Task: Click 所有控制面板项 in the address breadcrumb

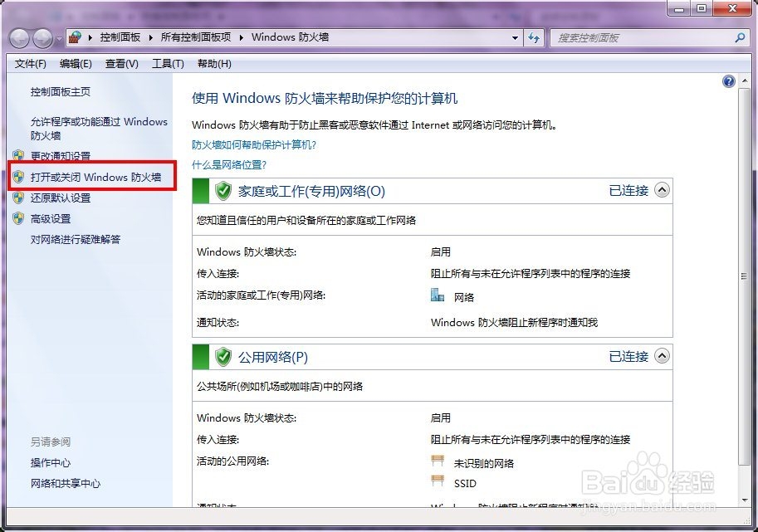Action: (196, 37)
